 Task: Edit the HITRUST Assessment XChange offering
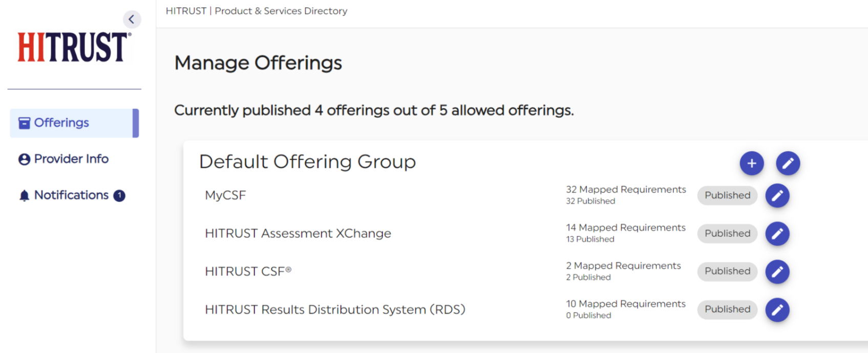coord(777,234)
